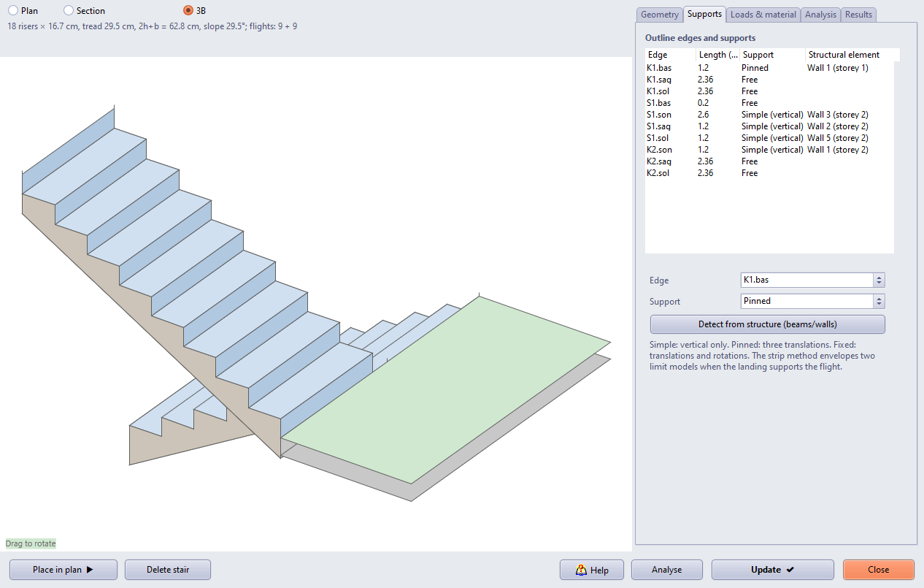Screen dimensions: 924x588
Task: Click Update checkmark button
Action: point(773,570)
